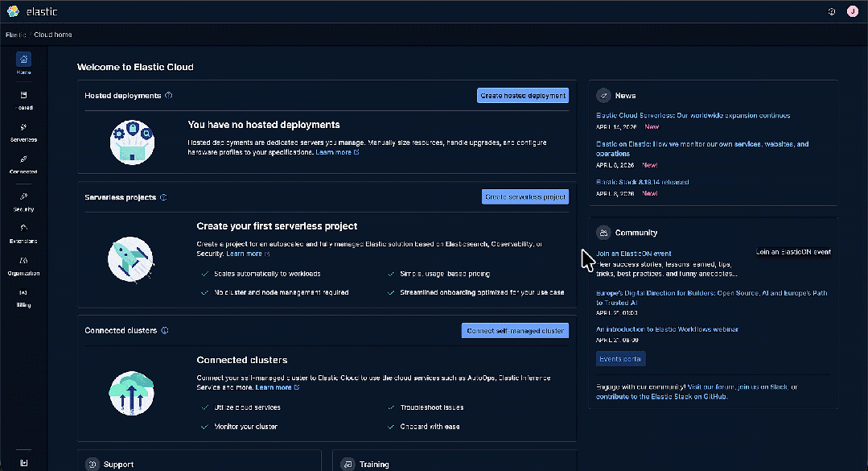The width and height of the screenshot is (868, 471).
Task: Click Cloud home breadcrumb
Action: pos(52,35)
